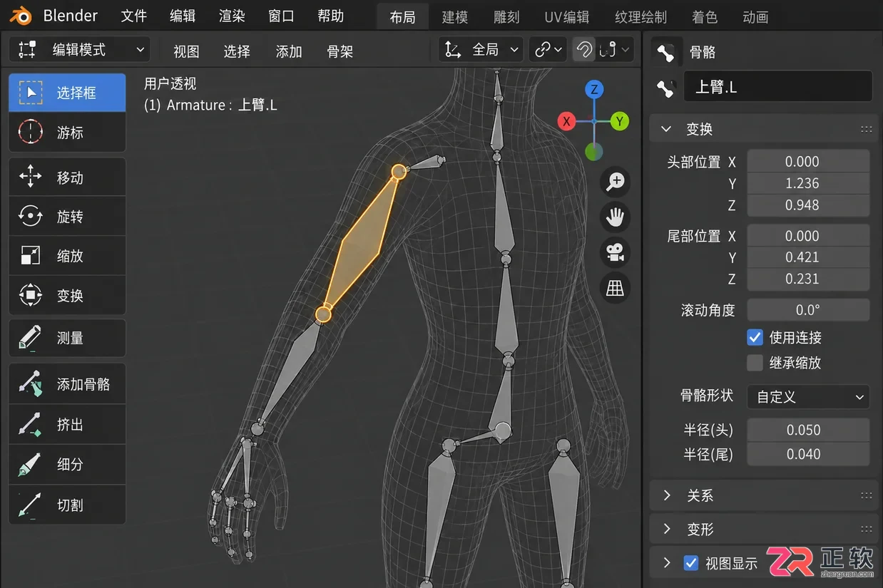Viewport: 883px width, 588px height.
Task: Expand the 视图显示 panel arrow
Action: (x=667, y=563)
